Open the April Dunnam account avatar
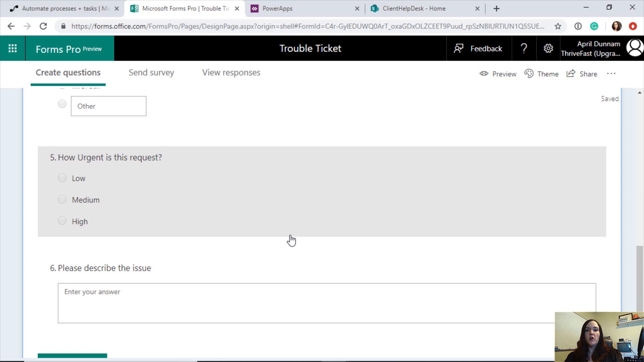Viewport: 644px width, 362px height. point(635,48)
